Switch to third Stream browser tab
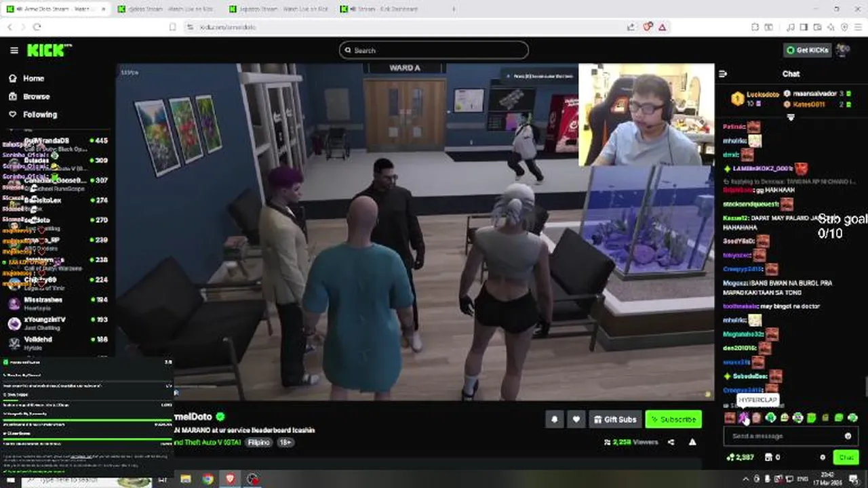This screenshot has height=488, width=868. pyautogui.click(x=279, y=9)
